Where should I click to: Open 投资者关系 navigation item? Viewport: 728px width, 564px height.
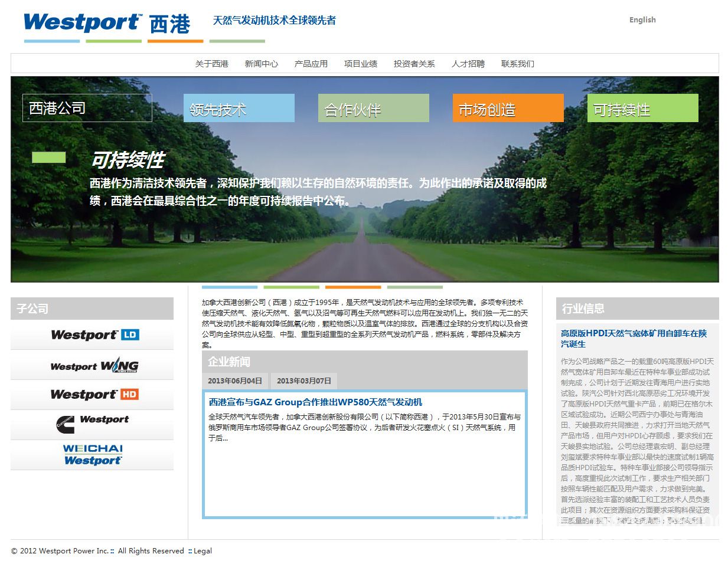(x=414, y=64)
